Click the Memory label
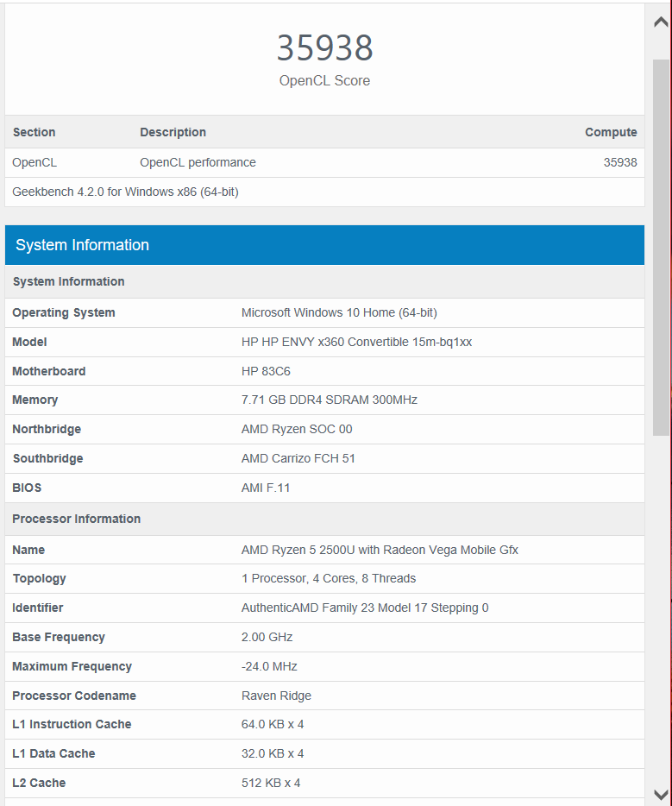 (x=35, y=400)
